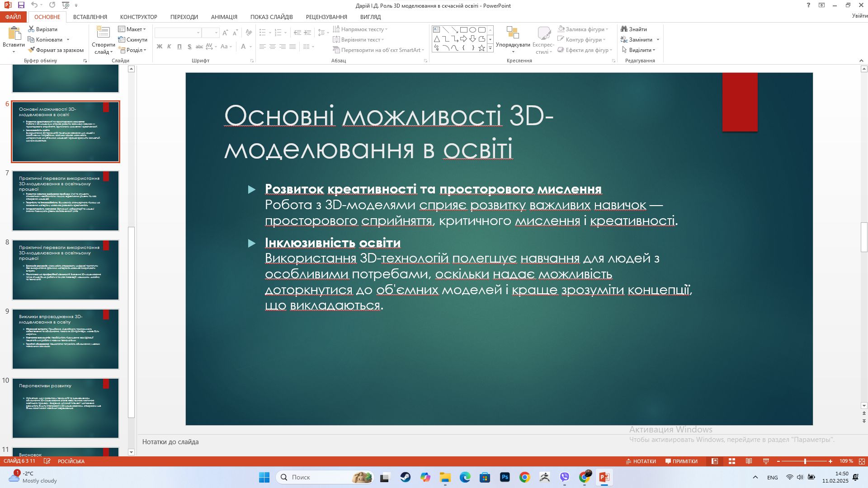Click the Вставити (Paste) clipboard icon
This screenshot has width=868, height=488.
click(x=14, y=34)
